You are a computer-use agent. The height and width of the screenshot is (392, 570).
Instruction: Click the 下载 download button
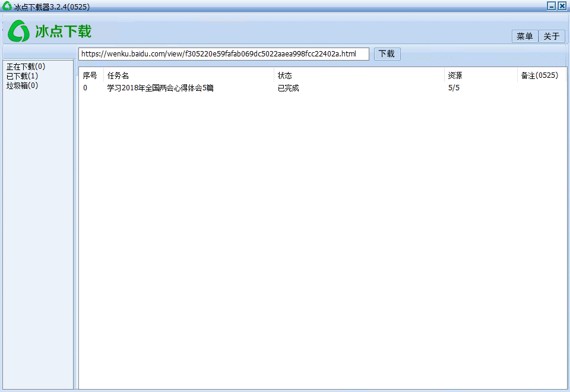click(x=387, y=54)
